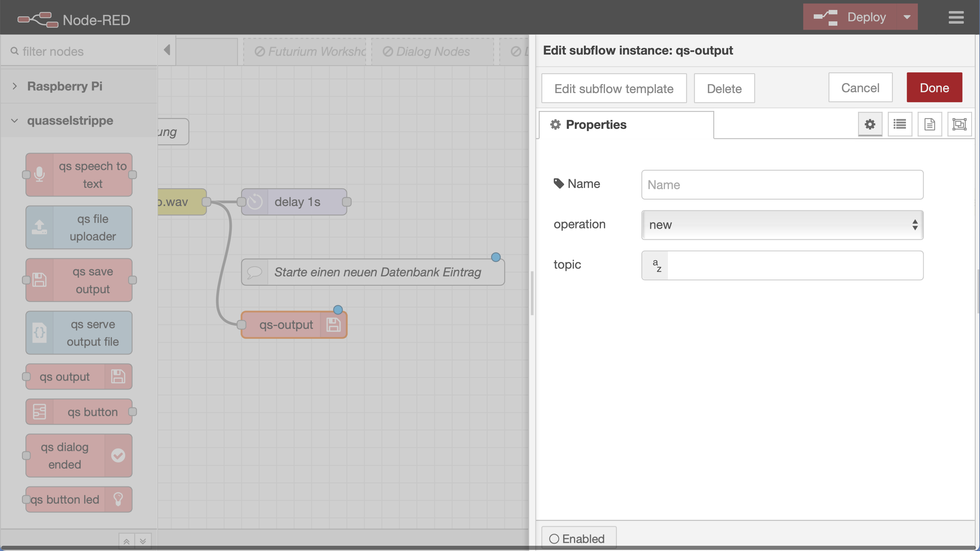
Task: Click the qs-output node input port
Action: click(x=242, y=325)
